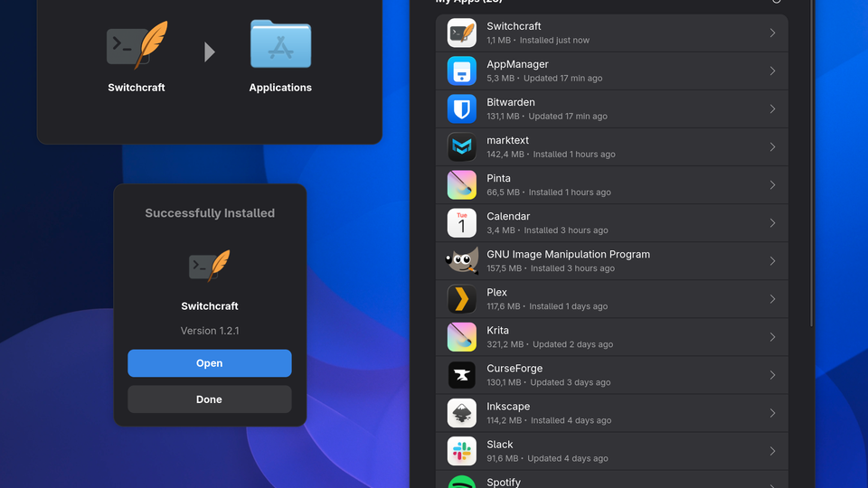Image resolution: width=868 pixels, height=488 pixels.
Task: Expand the Bitwarden row chevron
Action: (x=772, y=109)
